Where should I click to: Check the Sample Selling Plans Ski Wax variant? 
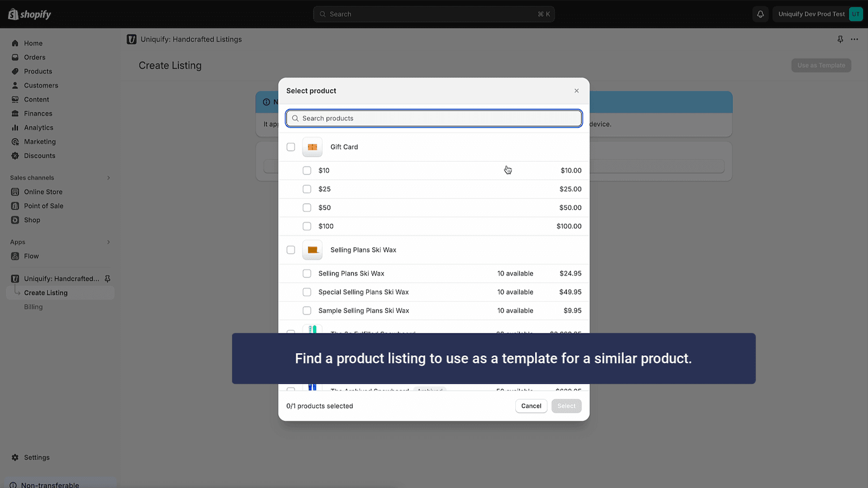(x=307, y=310)
